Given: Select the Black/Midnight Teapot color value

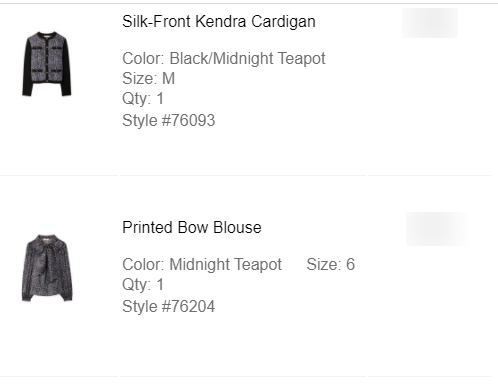Looking at the screenshot, I should pos(247,58).
